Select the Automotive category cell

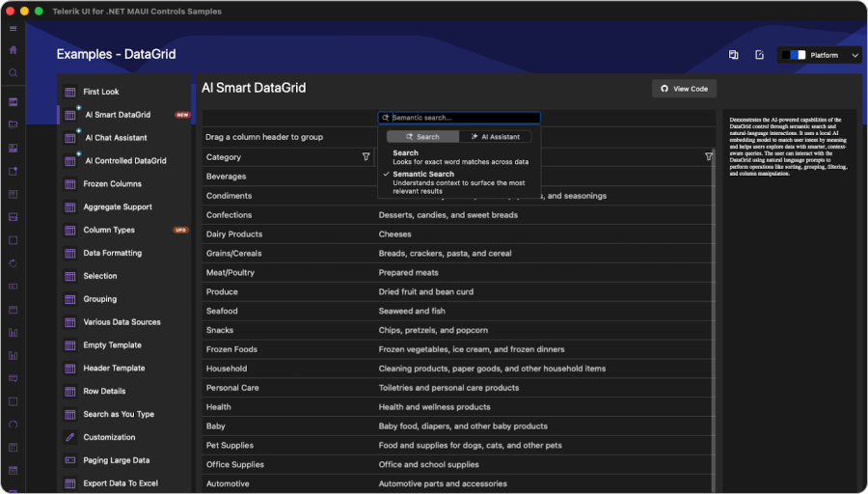(287, 484)
